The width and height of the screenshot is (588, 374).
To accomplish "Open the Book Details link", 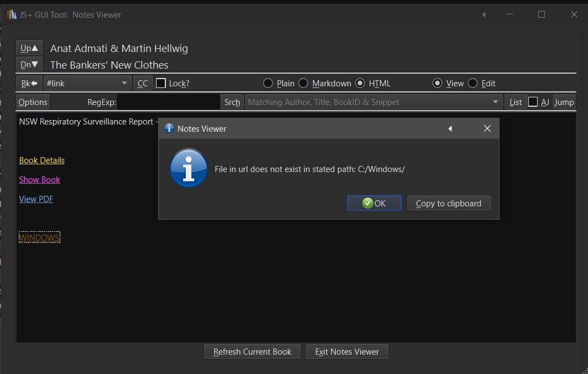I will click(41, 160).
